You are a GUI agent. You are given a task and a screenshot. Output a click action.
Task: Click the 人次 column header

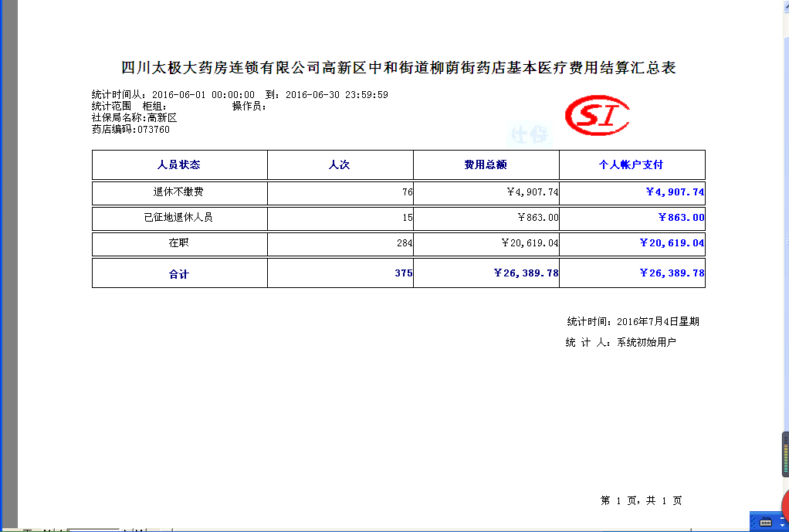339,164
